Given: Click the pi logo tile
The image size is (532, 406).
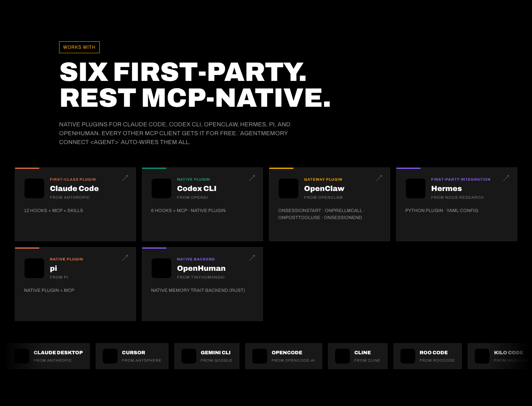Looking at the screenshot, I should [34, 268].
